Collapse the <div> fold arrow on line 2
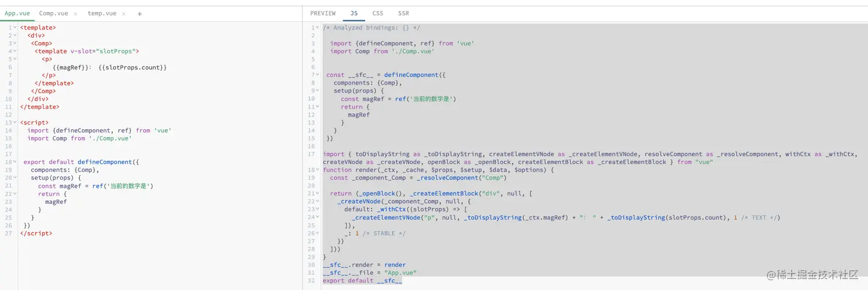This screenshot has height=290, width=868. [x=15, y=36]
